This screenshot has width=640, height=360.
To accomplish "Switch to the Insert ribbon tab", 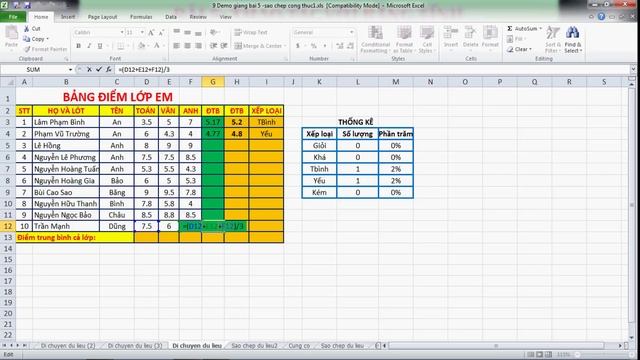I will [x=68, y=17].
